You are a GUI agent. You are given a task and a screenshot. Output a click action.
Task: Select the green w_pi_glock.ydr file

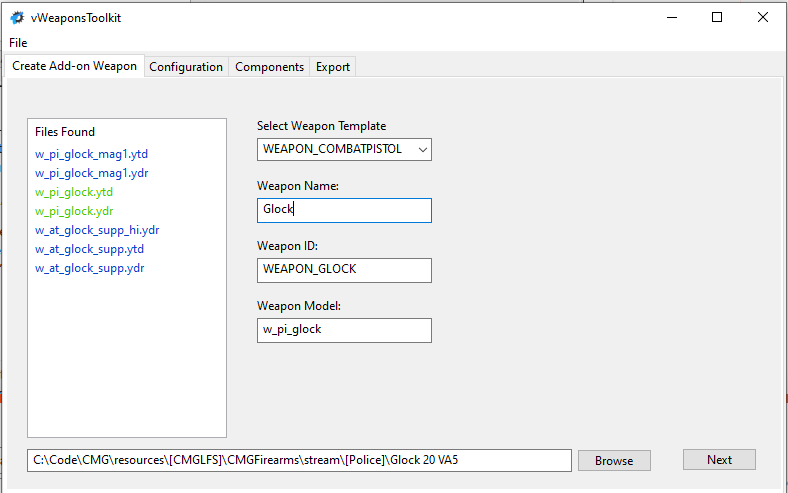[x=74, y=211]
